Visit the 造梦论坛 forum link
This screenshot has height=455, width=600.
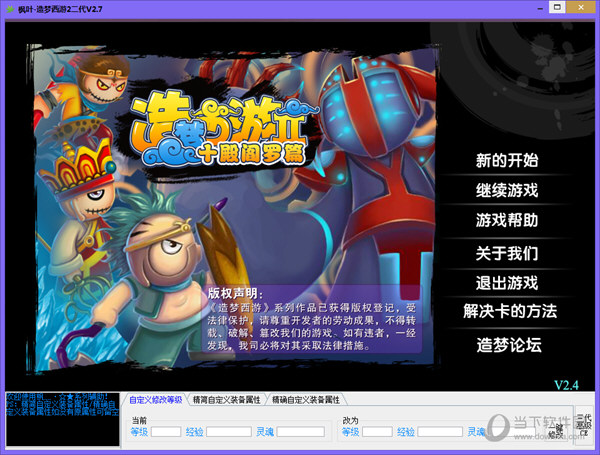[509, 345]
